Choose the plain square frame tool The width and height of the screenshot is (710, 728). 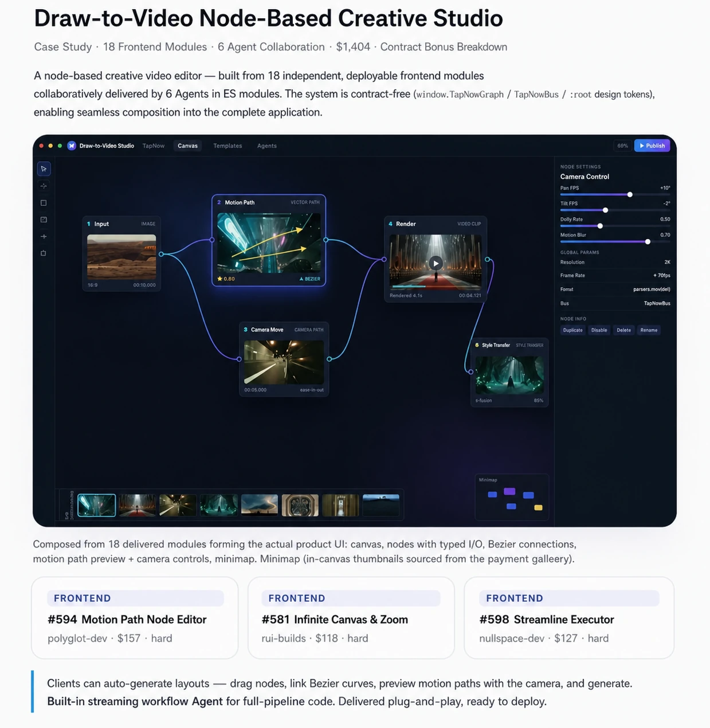(x=44, y=203)
